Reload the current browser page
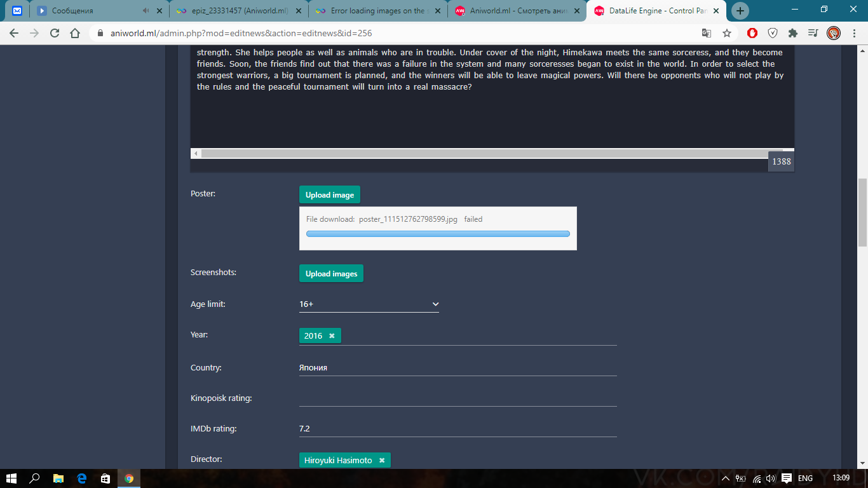Viewport: 868px width, 488px height. [x=55, y=33]
